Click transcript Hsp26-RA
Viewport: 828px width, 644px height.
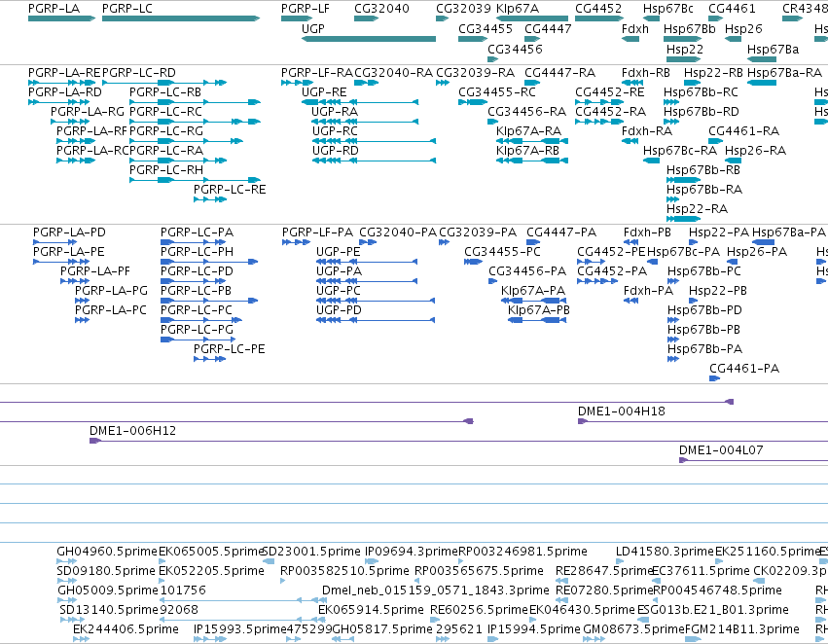coord(733,161)
